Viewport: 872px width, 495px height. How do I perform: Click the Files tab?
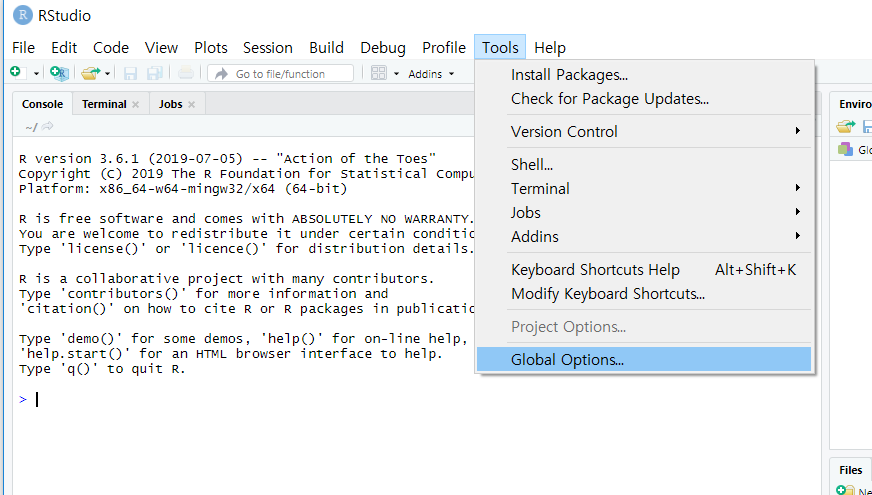click(x=851, y=470)
